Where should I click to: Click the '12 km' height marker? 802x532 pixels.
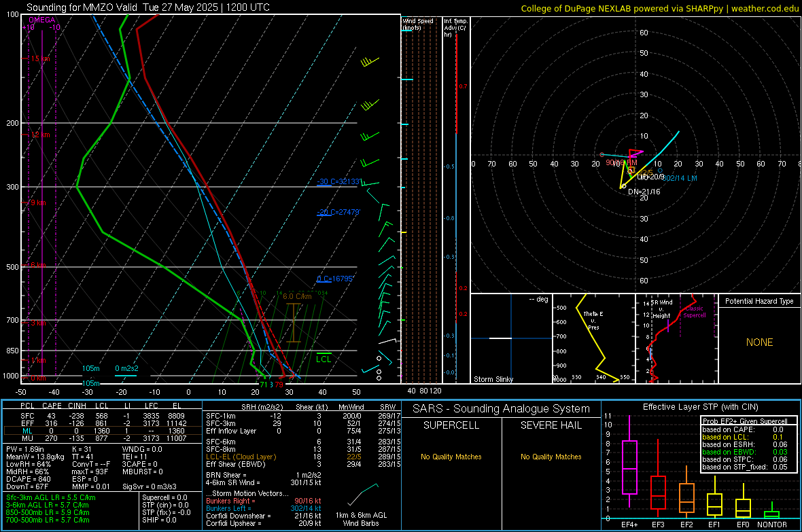(x=40, y=135)
